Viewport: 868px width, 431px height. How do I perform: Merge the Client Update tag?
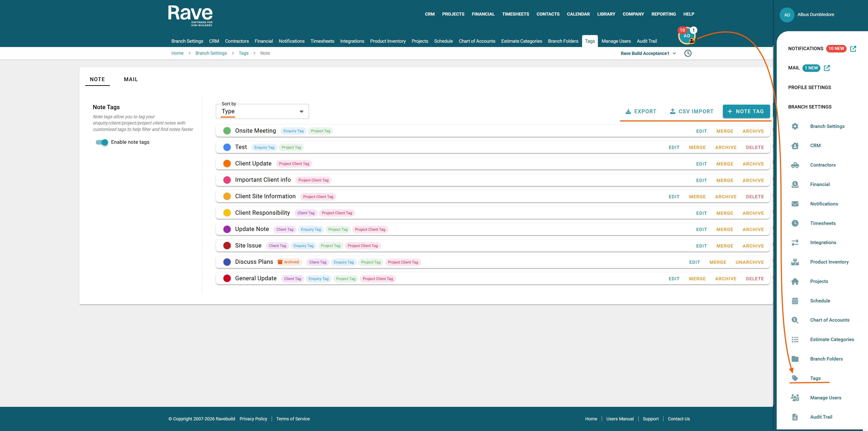(724, 164)
